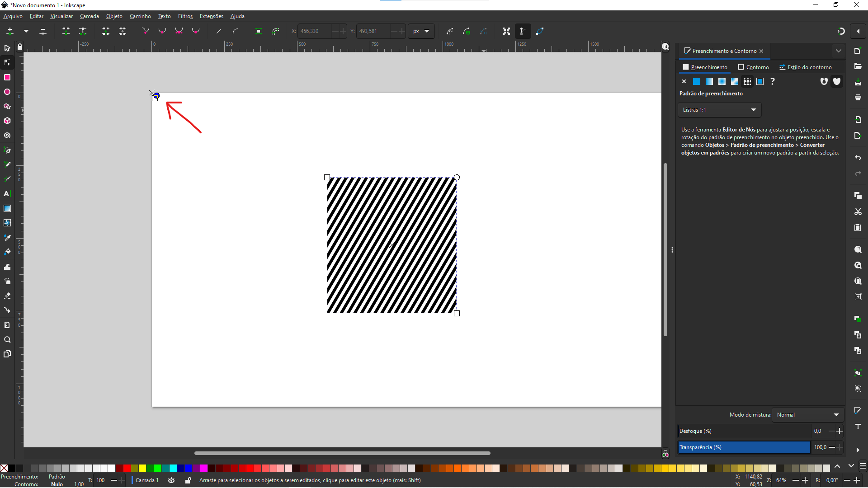Click the Caminho menu item
The image size is (868, 488).
coord(140,16)
